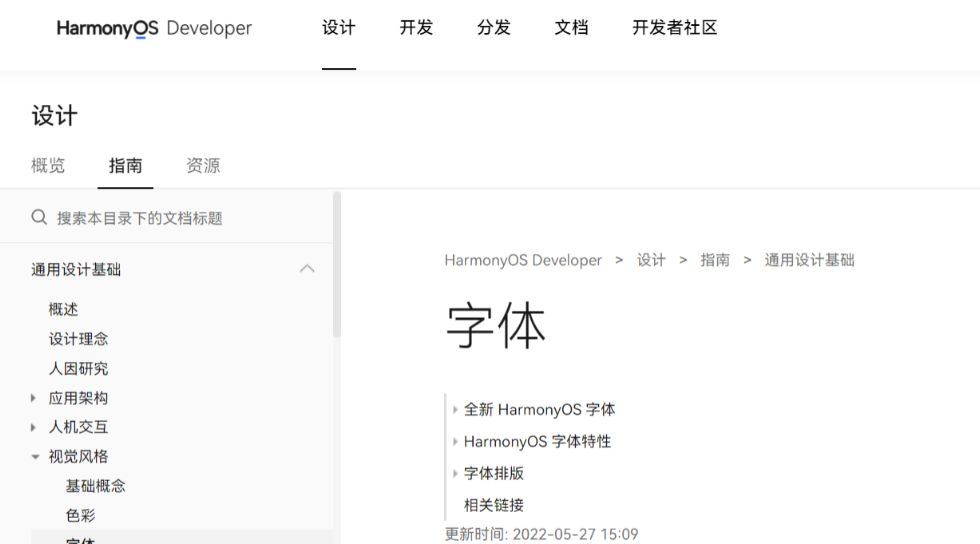This screenshot has width=980, height=544.
Task: Focus the 搜索本目录下的文档标题 search field
Action: [x=166, y=218]
